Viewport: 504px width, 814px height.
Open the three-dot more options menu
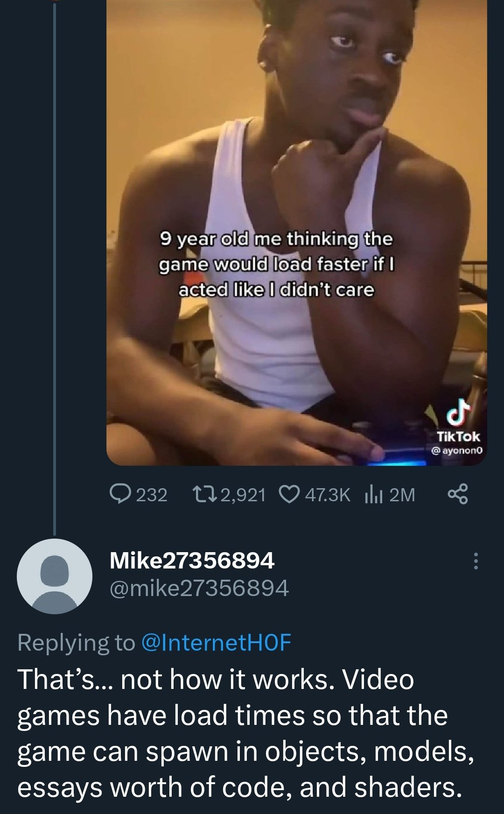[476, 561]
